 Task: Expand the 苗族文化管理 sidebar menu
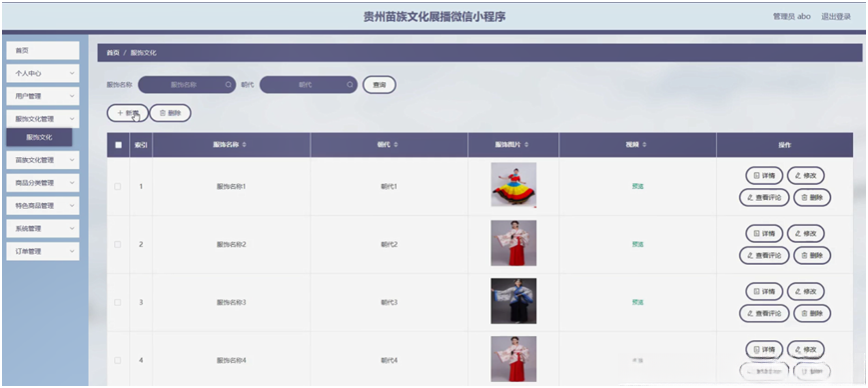(43, 160)
